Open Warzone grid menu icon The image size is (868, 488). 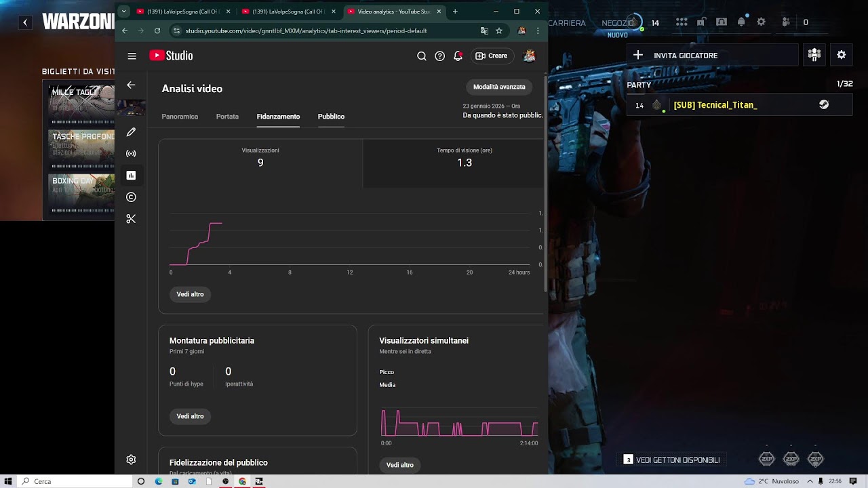coord(682,22)
